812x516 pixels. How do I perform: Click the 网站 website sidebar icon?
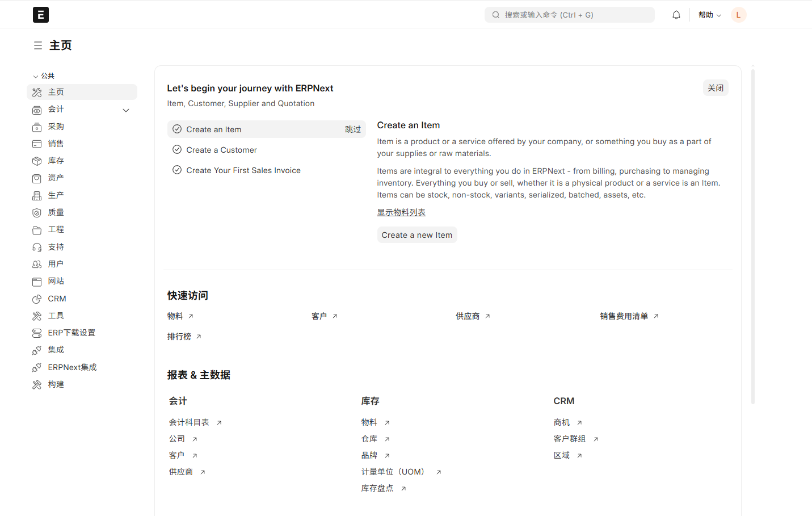(x=37, y=282)
